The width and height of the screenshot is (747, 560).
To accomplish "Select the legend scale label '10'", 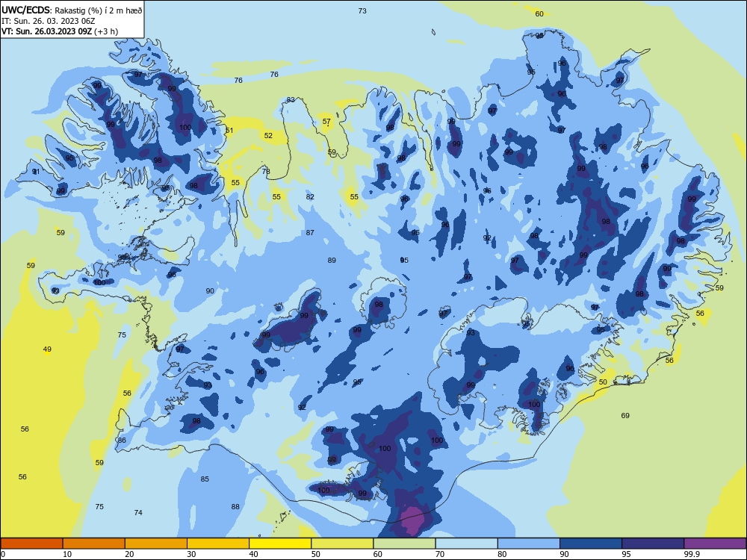I will point(67,554).
